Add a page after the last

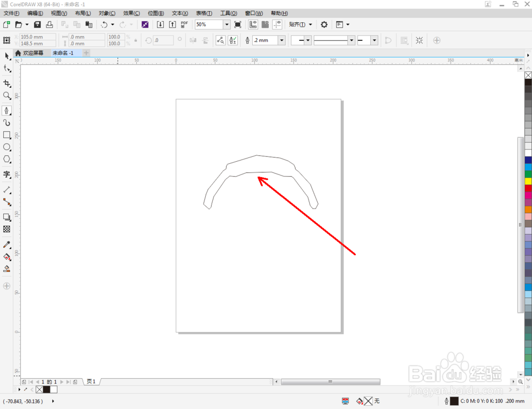[x=76, y=382]
